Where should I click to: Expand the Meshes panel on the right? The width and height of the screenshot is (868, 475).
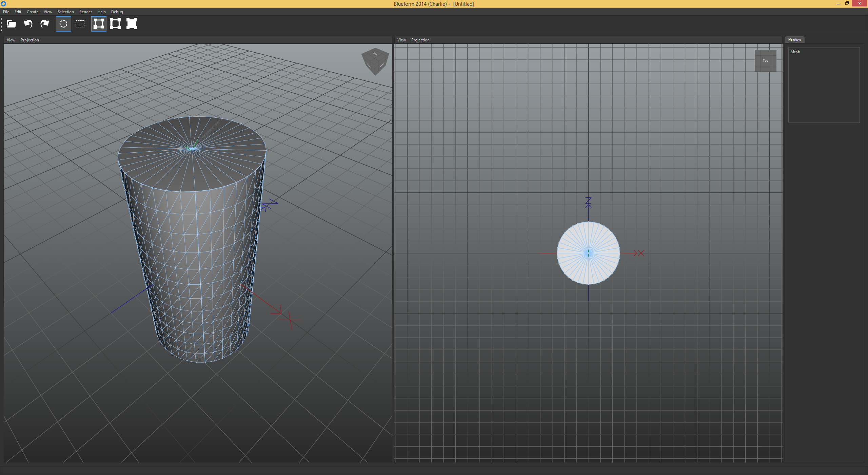click(794, 39)
